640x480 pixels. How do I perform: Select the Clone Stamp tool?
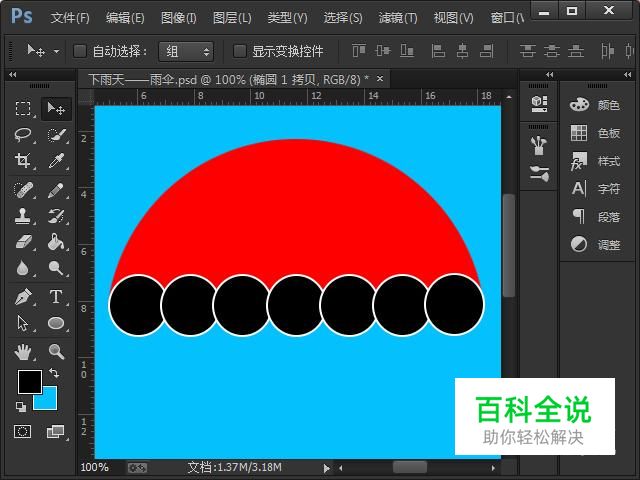22,216
